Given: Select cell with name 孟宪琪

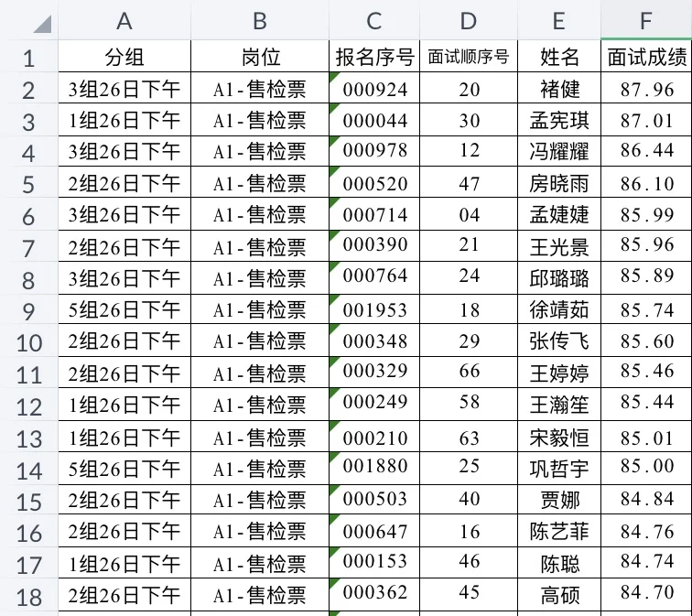Looking at the screenshot, I should (x=559, y=120).
